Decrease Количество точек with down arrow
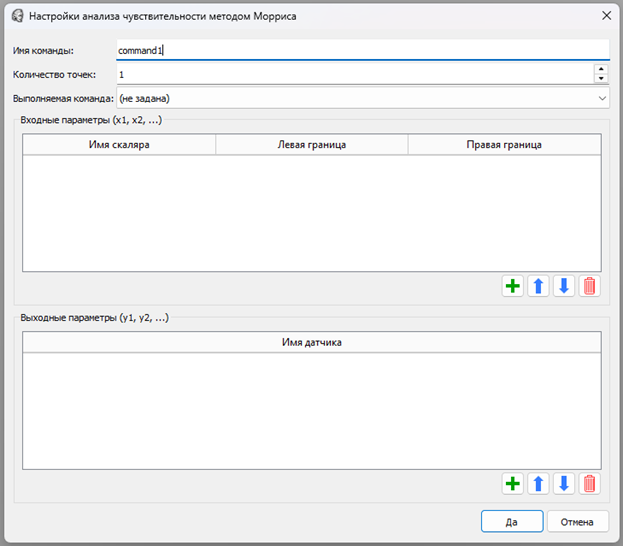 [x=600, y=79]
